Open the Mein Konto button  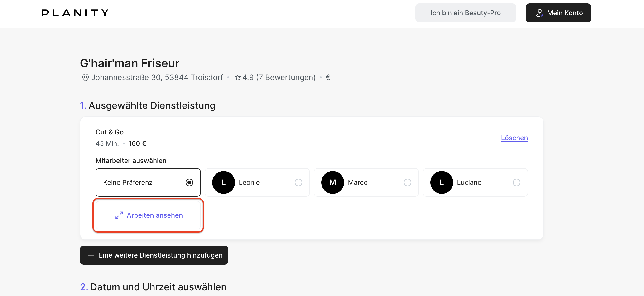pyautogui.click(x=558, y=13)
